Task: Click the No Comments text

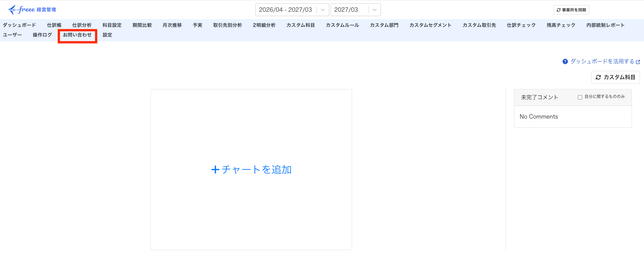Action: [x=539, y=117]
